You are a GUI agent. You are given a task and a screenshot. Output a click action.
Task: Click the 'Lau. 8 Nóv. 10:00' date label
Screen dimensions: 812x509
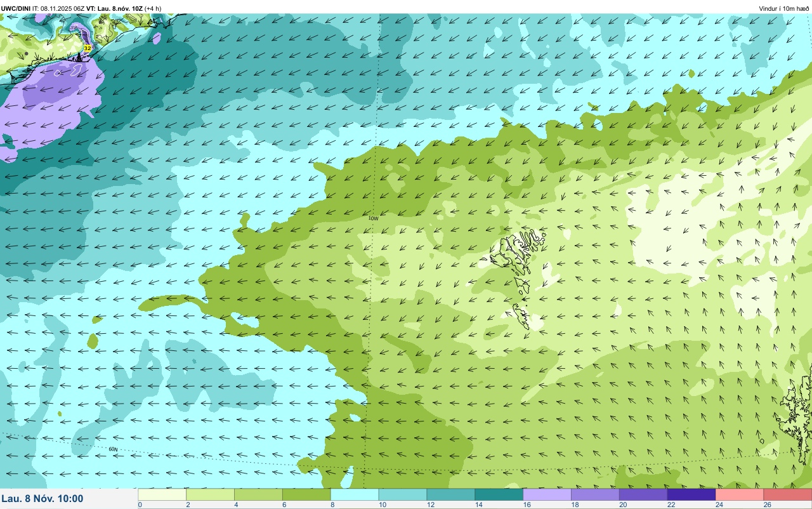[x=42, y=499]
